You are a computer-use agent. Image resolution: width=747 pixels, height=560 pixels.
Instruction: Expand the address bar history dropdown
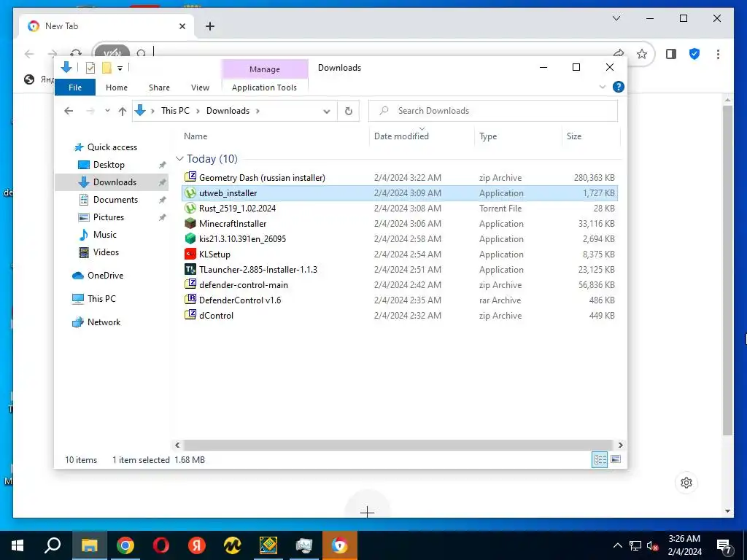[326, 111]
